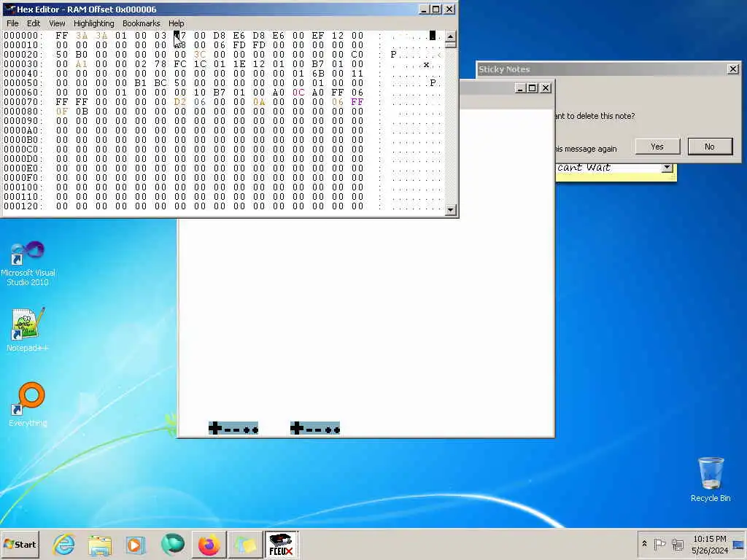Click 'cant Wait' sticky note text
Viewport: 747px width, 560px height.
[x=584, y=167]
